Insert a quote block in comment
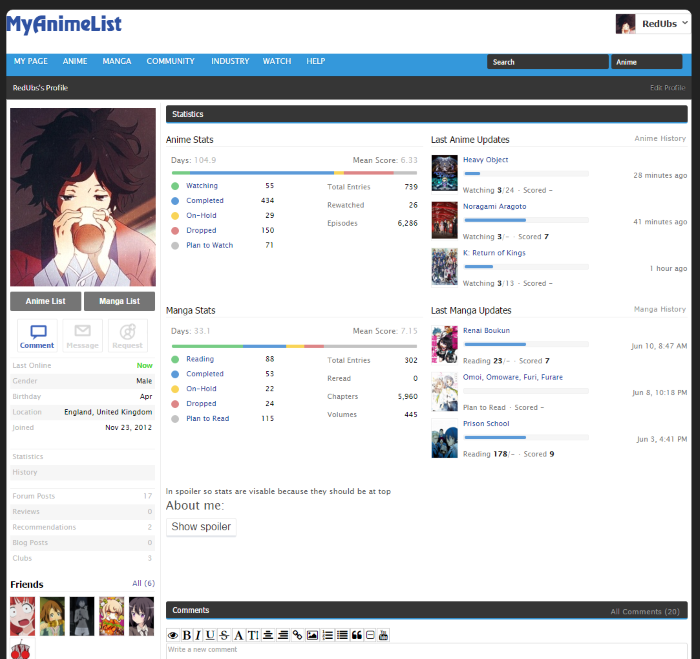Image resolution: width=700 pixels, height=659 pixels. click(x=356, y=635)
